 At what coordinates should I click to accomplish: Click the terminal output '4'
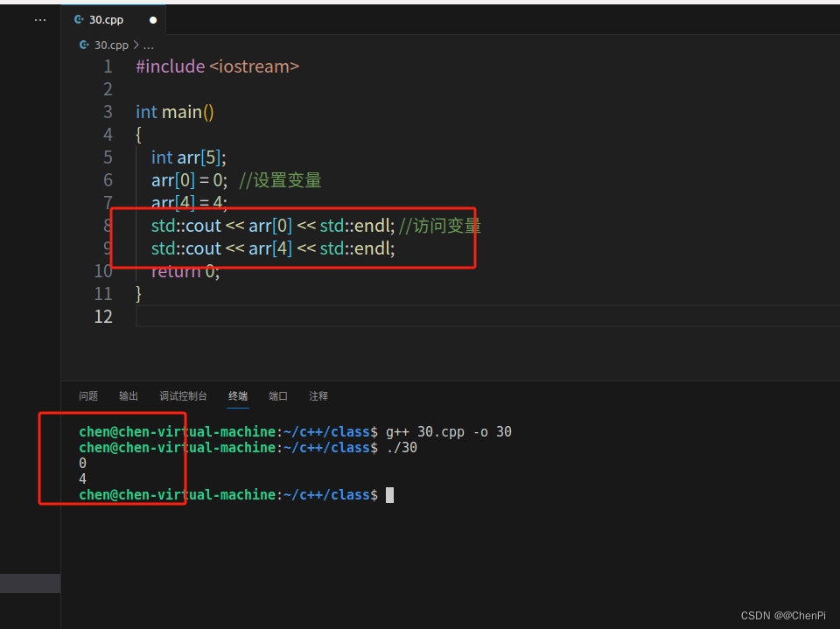82,479
